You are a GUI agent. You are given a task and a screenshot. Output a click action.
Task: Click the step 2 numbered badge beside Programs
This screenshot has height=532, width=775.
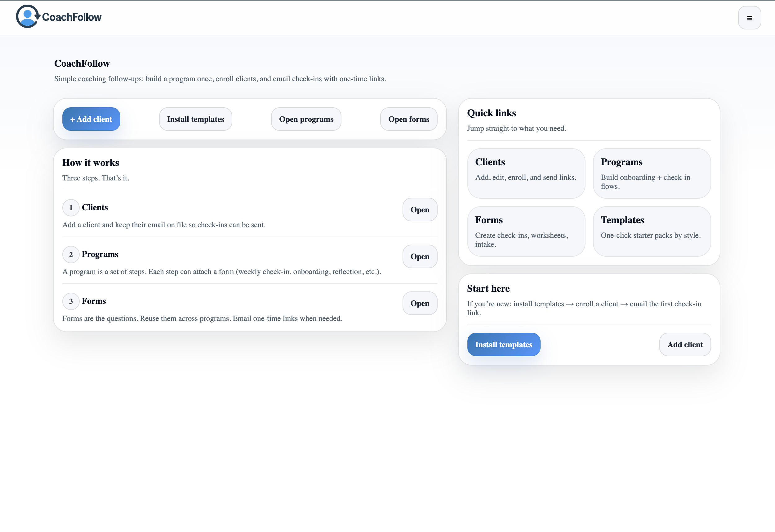(71, 254)
